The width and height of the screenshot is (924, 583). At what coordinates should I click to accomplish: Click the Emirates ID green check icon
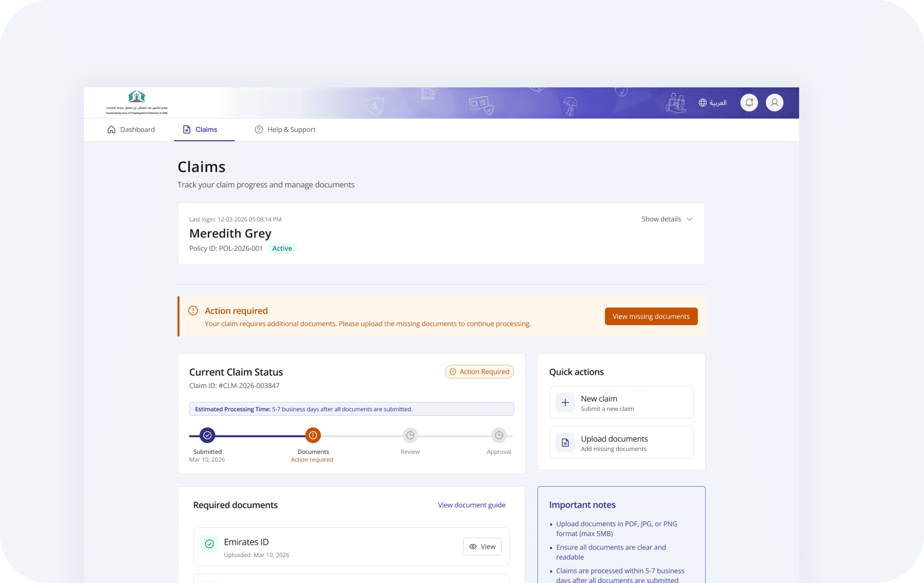click(210, 543)
